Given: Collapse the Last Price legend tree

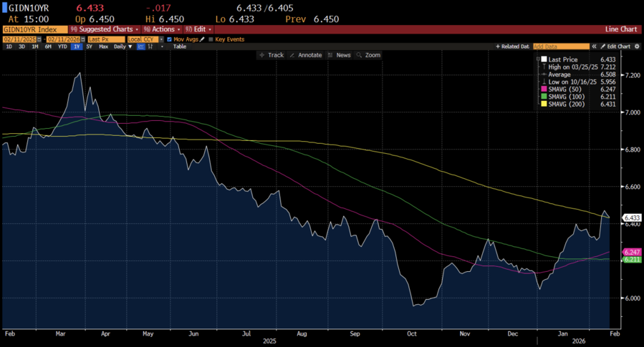Looking at the screenshot, I should click(539, 59).
